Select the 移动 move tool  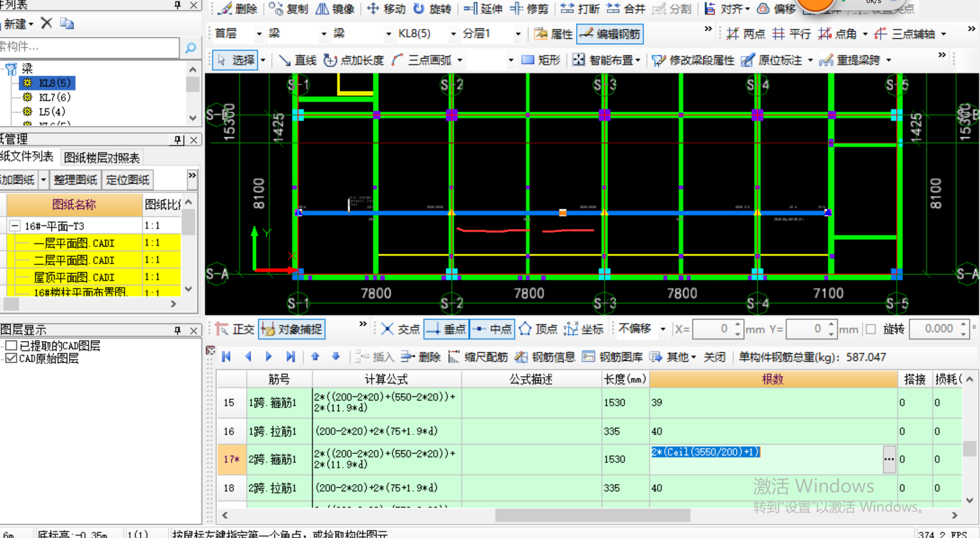386,9
